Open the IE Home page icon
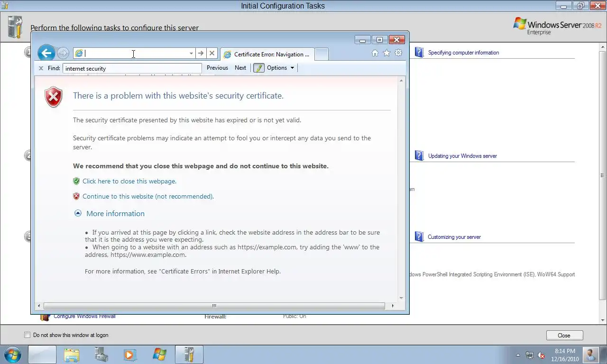The width and height of the screenshot is (607, 364). pos(375,53)
